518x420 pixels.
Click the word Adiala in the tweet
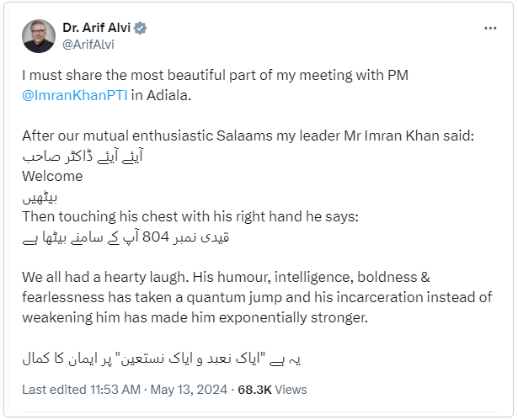pyautogui.click(x=167, y=95)
